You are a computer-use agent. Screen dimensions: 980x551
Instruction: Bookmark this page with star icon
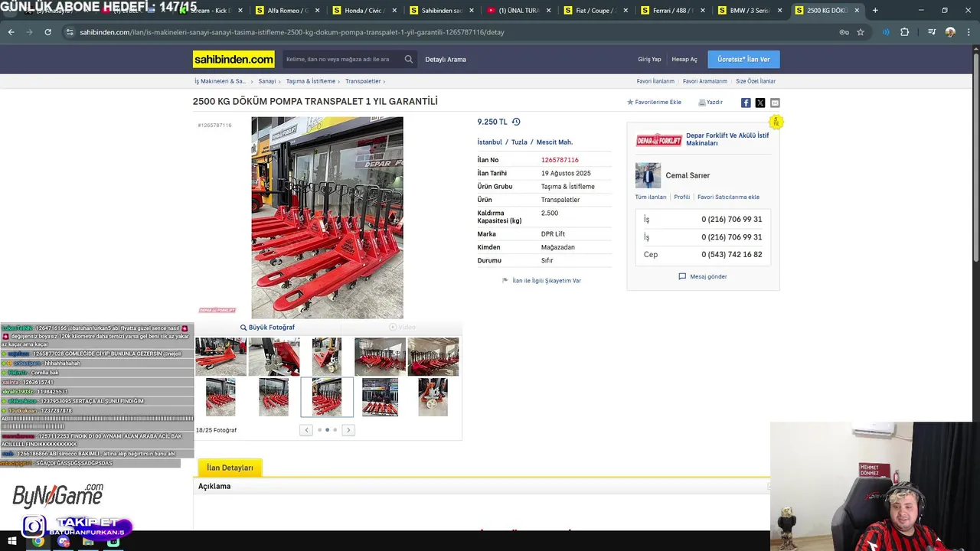861,32
